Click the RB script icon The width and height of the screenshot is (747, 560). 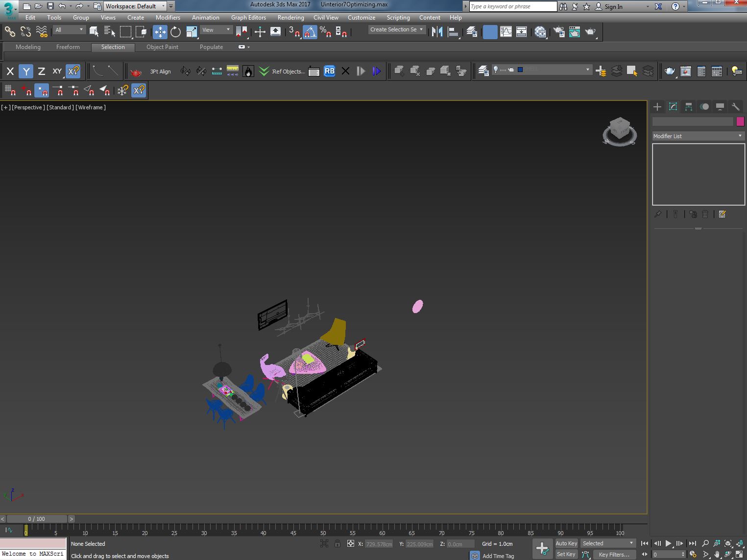(x=330, y=72)
